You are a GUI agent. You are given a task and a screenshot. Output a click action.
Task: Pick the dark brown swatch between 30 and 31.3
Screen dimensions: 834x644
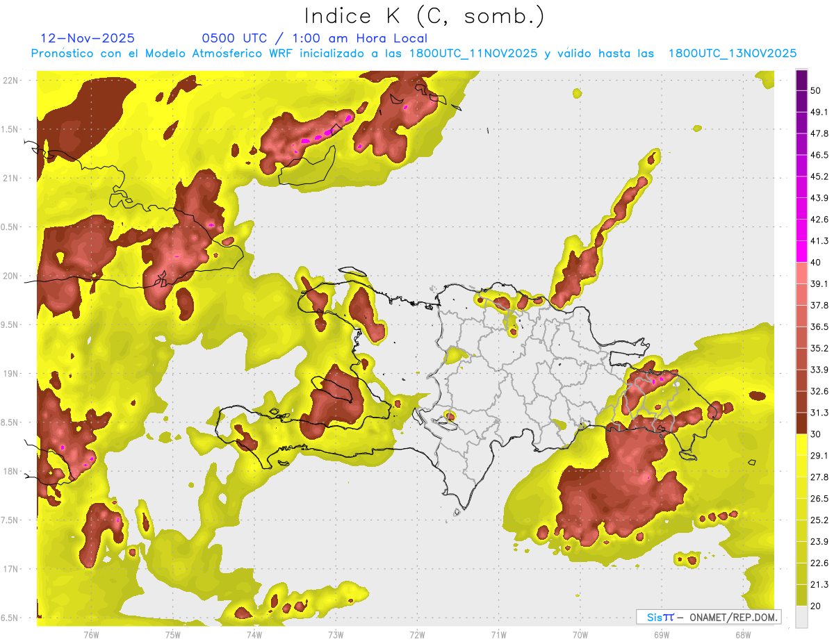click(801, 423)
